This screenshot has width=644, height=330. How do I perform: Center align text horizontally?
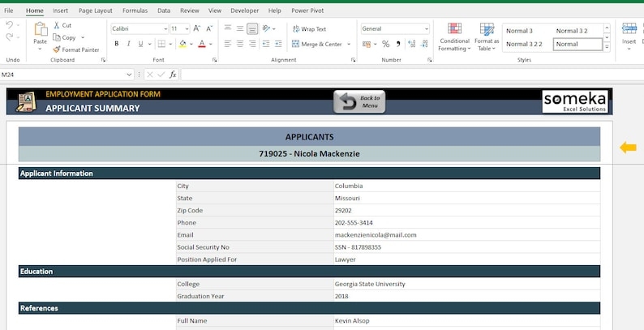(x=240, y=44)
